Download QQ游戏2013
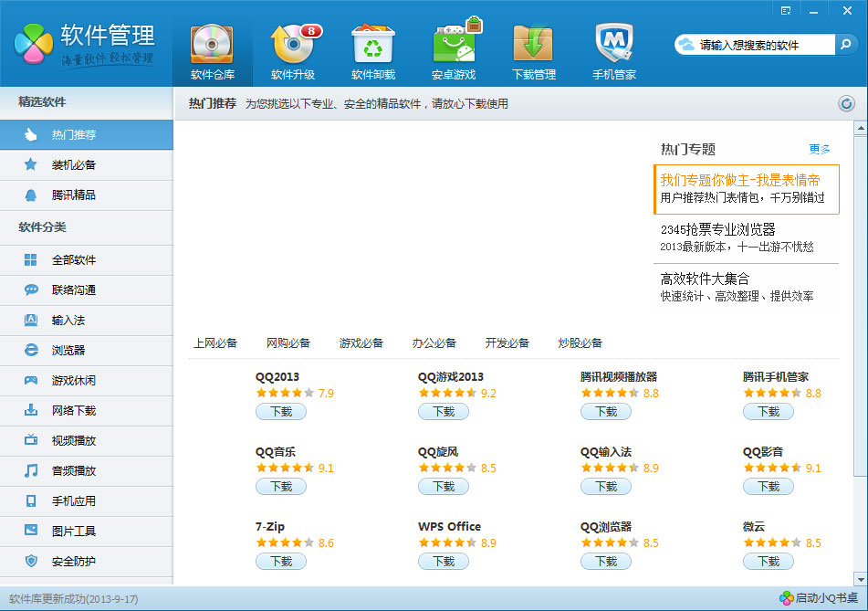 444,412
